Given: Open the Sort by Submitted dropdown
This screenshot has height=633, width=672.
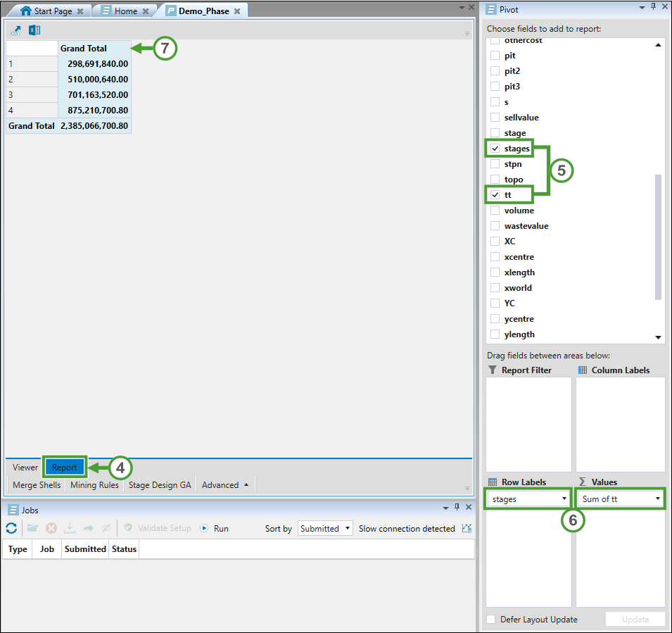Looking at the screenshot, I should (x=348, y=529).
